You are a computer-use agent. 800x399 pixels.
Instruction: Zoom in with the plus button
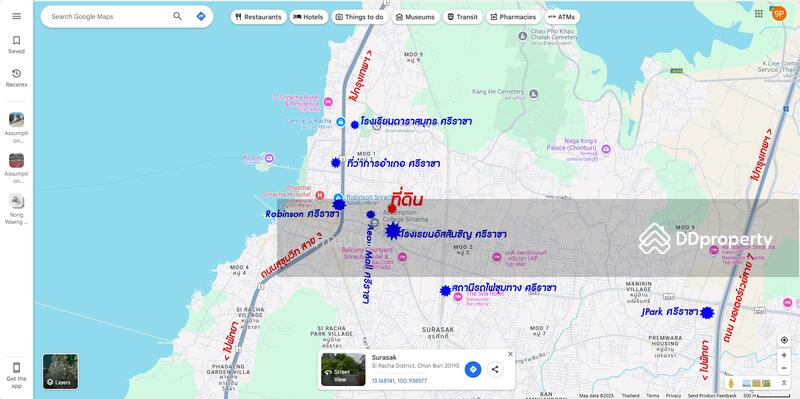(x=784, y=355)
